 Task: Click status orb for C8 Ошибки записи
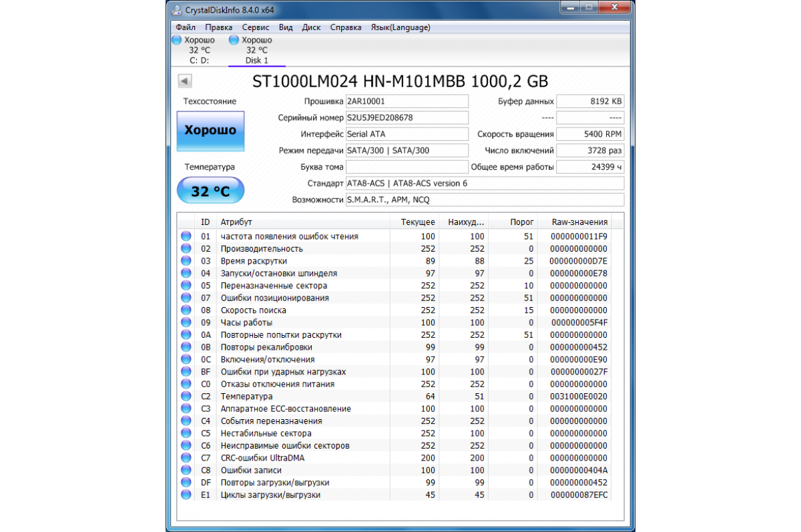click(x=186, y=470)
